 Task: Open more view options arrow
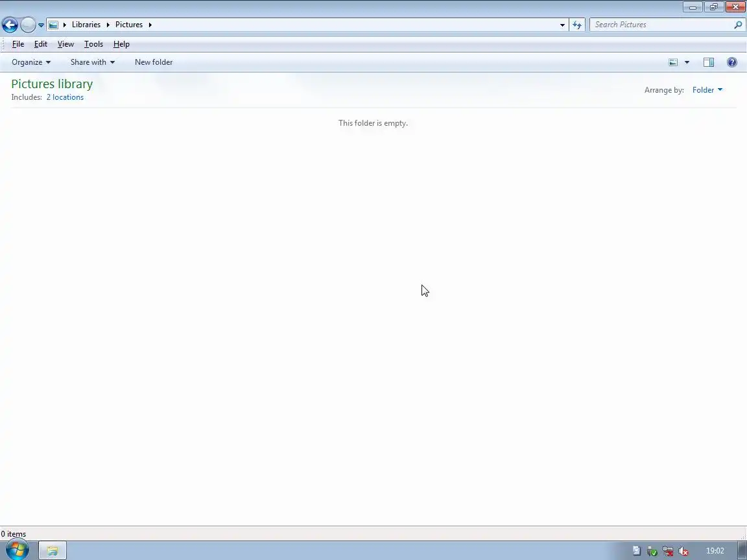(687, 62)
